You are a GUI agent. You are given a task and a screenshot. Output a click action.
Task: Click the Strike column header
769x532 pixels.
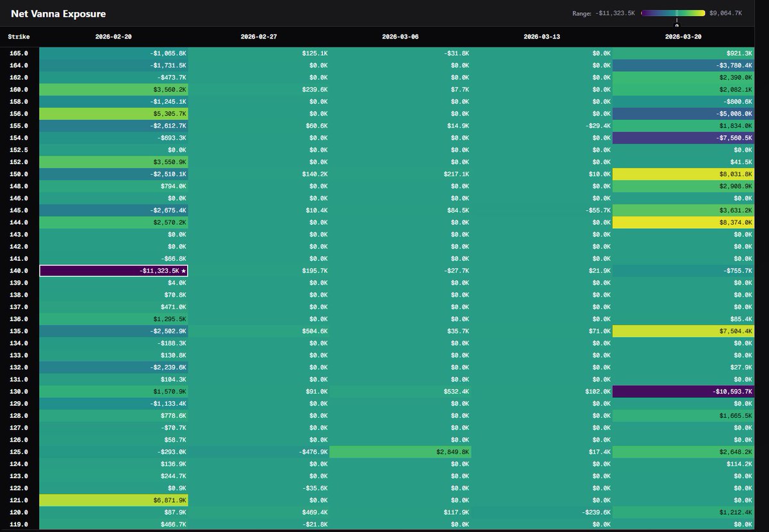point(19,37)
